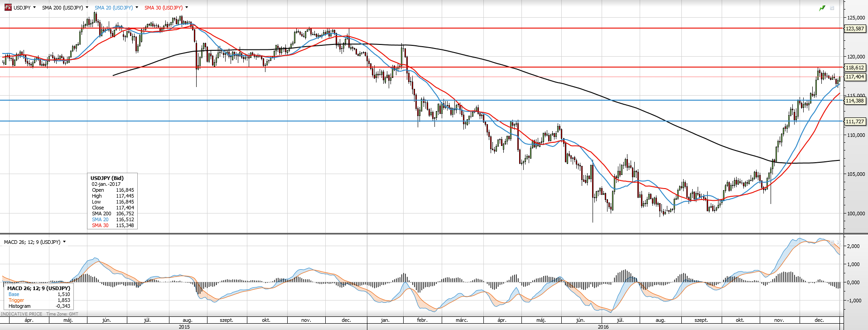Image resolution: width=868 pixels, height=330 pixels.
Task: Click the green chart trend icon
Action: pyautogui.click(x=822, y=8)
